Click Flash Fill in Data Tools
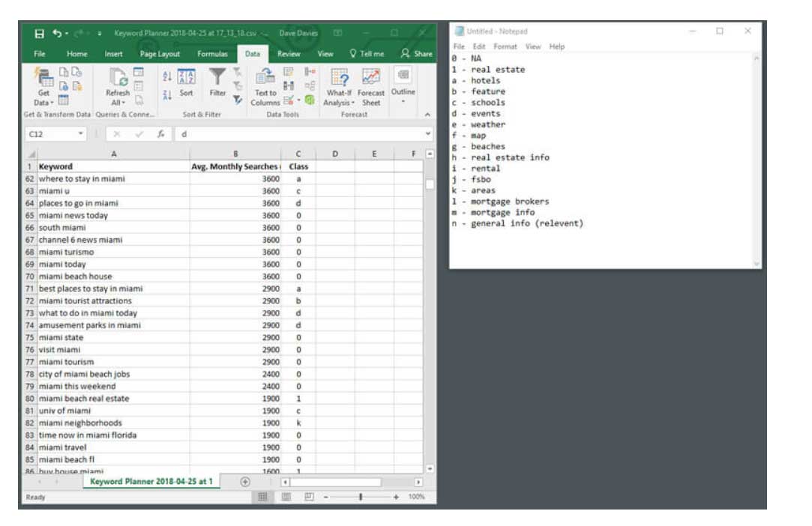The image size is (812, 526). click(289, 72)
